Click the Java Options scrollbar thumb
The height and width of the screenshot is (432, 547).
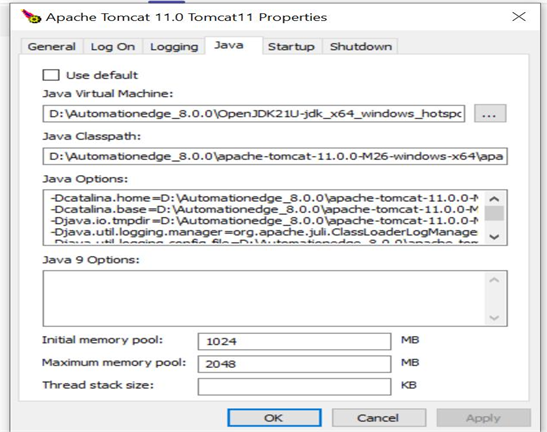[494, 213]
